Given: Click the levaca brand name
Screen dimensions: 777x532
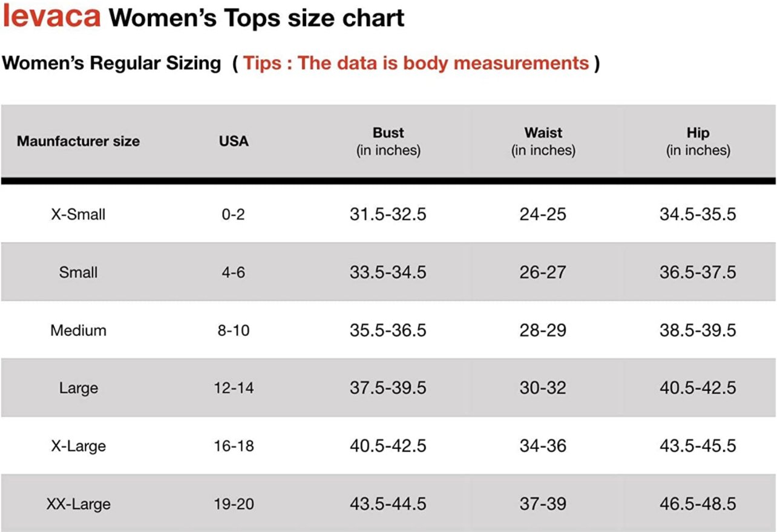Looking at the screenshot, I should 51,16.
